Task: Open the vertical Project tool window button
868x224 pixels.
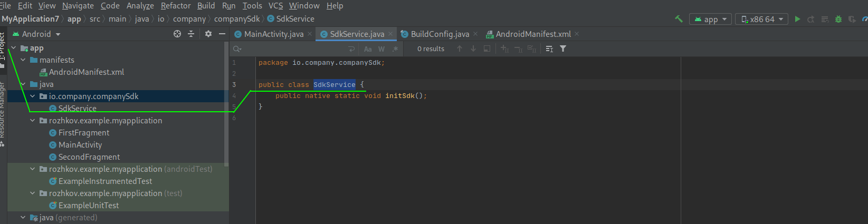Action: pyautogui.click(x=3, y=47)
